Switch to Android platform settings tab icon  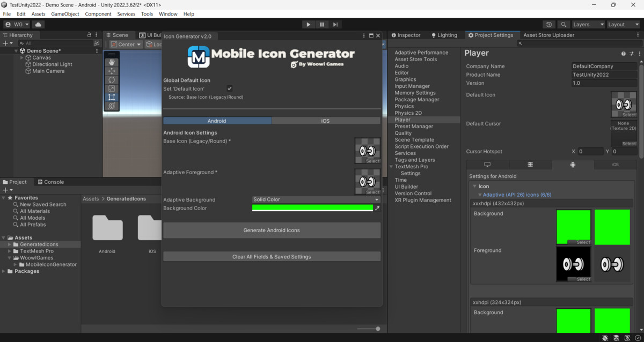573,165
